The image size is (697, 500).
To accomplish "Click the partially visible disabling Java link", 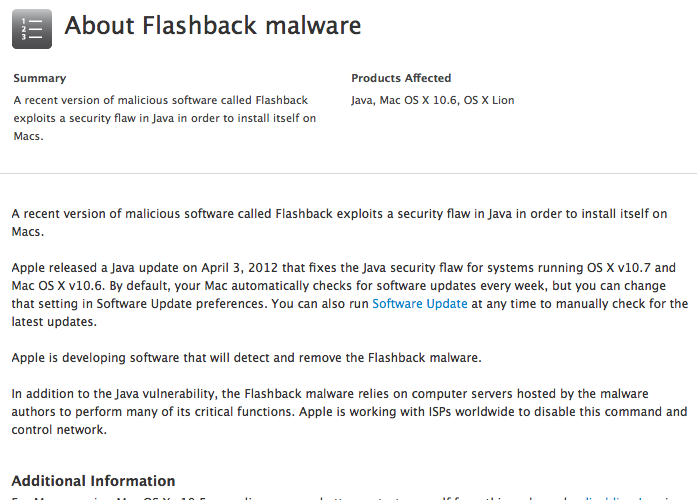I will coord(640,496).
